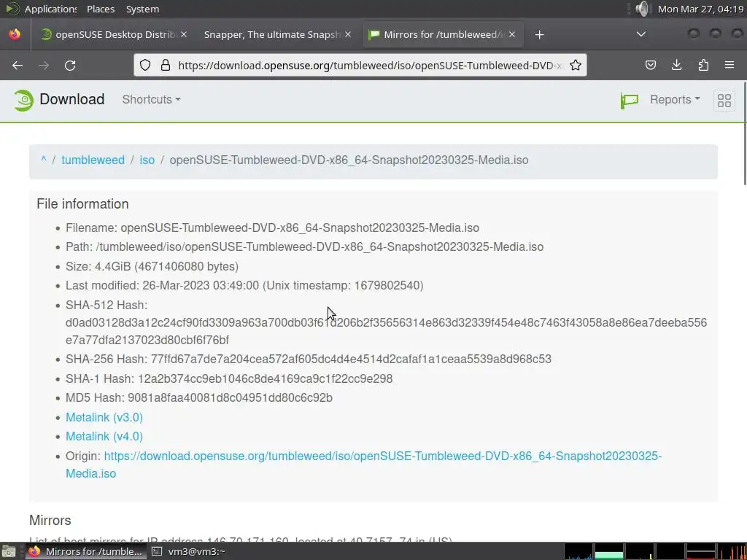Go to the root breadcrumb caret
The width and height of the screenshot is (747, 560).
(43, 160)
